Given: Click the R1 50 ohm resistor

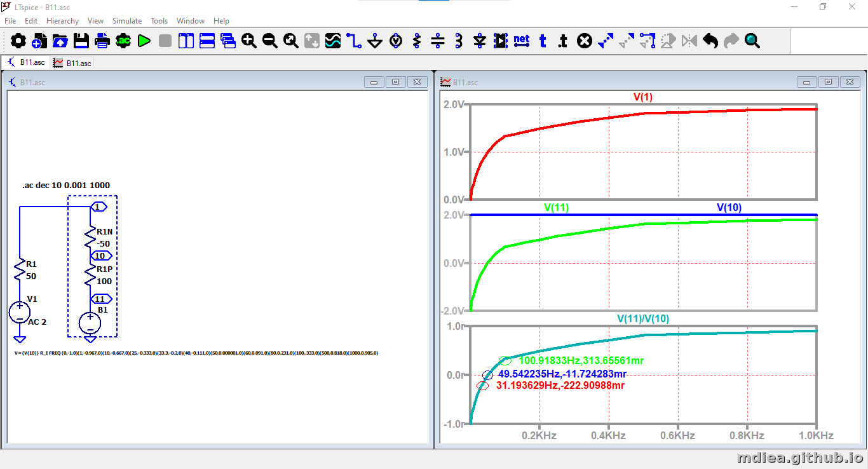Looking at the screenshot, I should 20,270.
